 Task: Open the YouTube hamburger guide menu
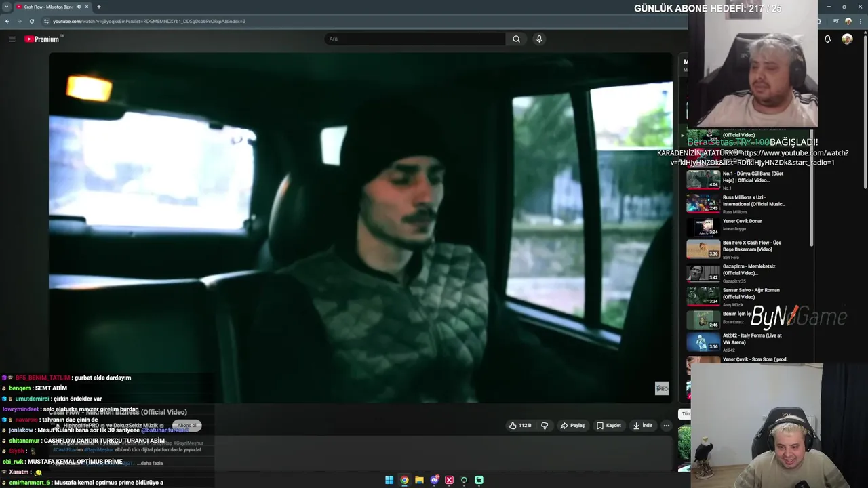coord(12,39)
